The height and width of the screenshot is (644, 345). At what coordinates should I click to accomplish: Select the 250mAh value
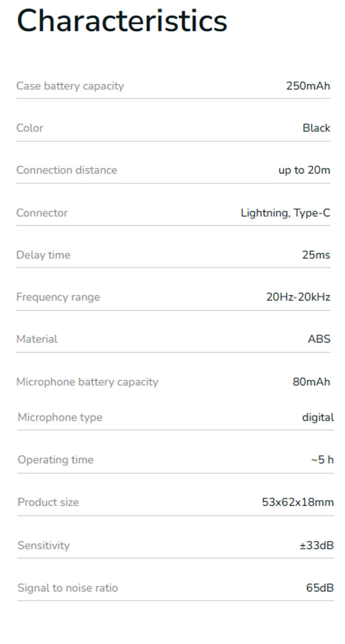308,86
